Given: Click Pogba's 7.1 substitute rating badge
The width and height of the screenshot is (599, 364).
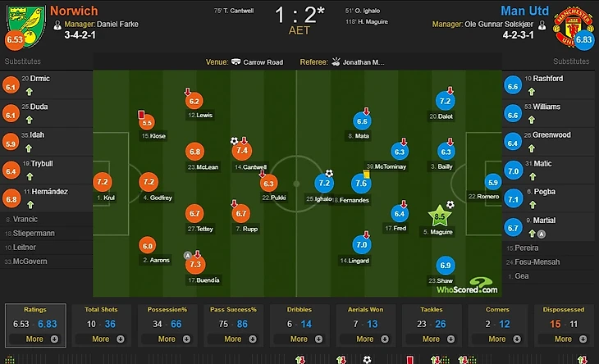Looking at the screenshot, I should coord(514,198).
